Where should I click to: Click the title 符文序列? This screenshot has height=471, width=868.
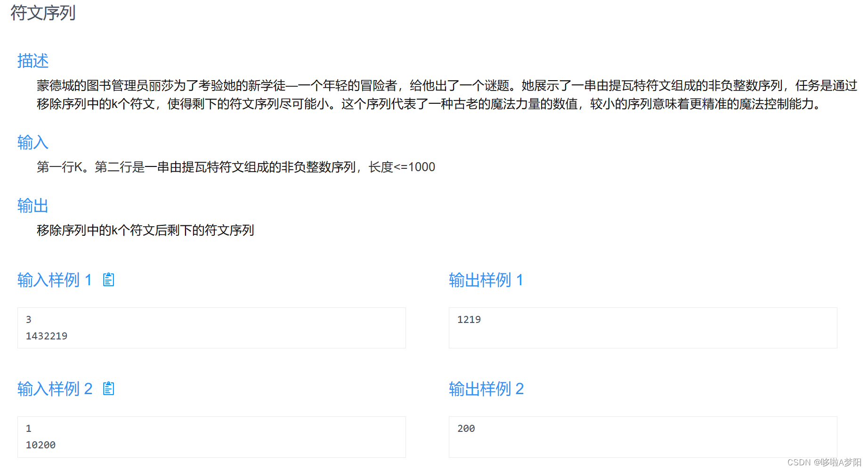43,13
